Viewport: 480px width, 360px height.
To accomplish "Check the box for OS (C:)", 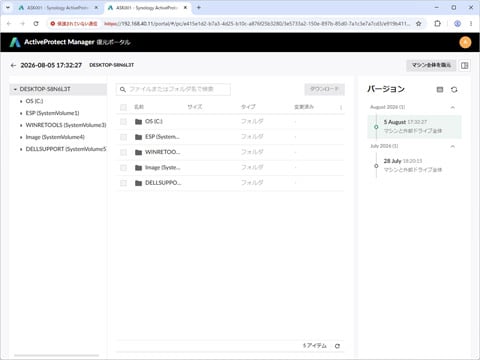I will (123, 121).
